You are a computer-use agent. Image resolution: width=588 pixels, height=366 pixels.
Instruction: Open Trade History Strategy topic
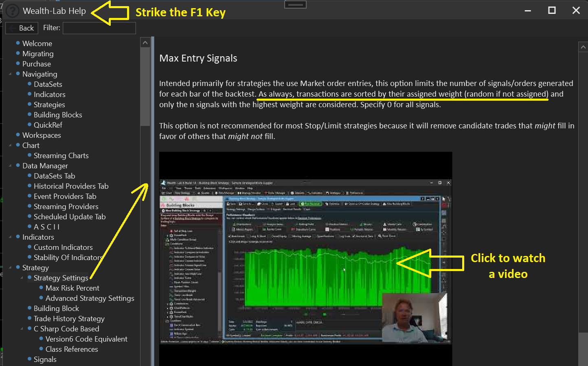point(69,319)
